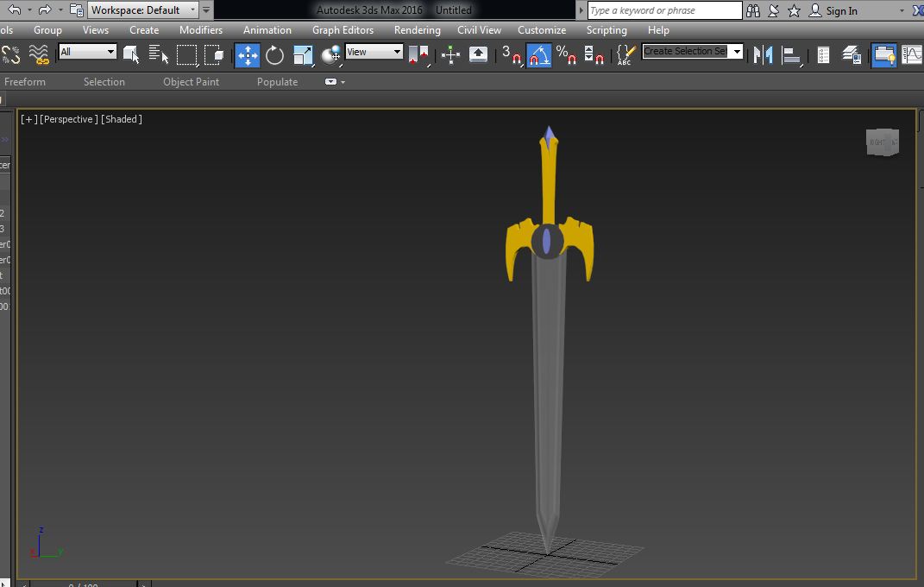Activate the Select and Move tool
The height and width of the screenshot is (587, 924).
pyautogui.click(x=248, y=55)
